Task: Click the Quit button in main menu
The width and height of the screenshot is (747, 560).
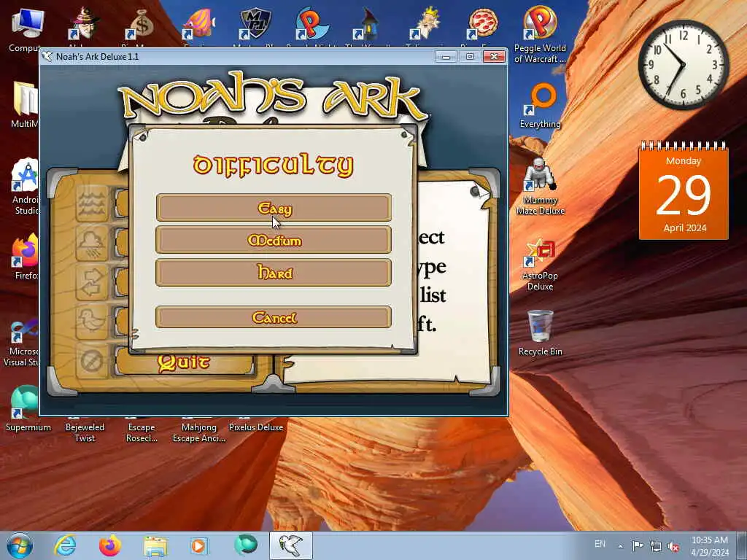Action: click(x=184, y=362)
